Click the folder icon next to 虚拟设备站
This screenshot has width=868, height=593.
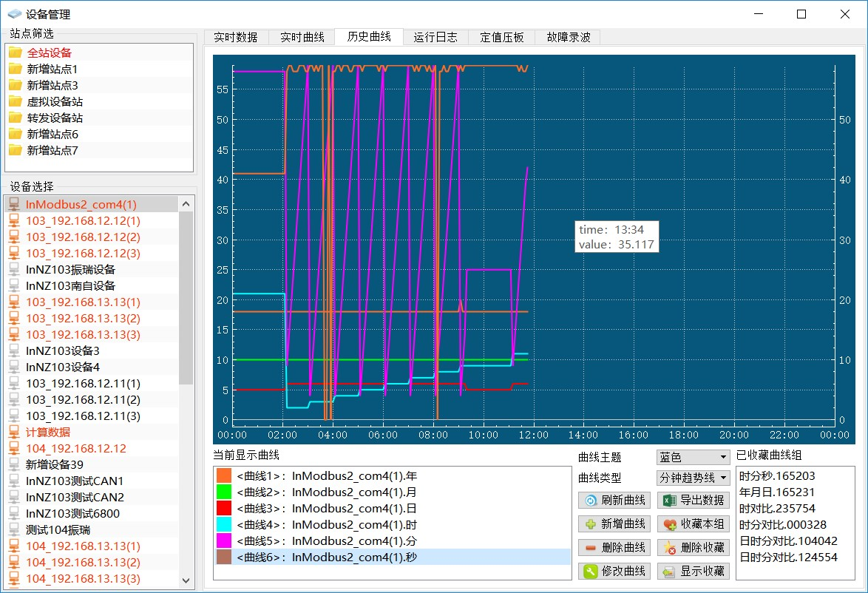point(16,101)
